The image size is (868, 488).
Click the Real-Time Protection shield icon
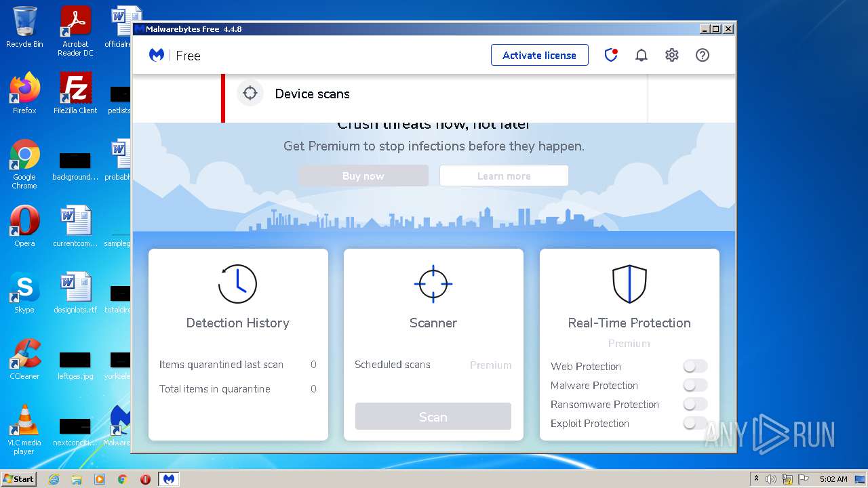[629, 283]
